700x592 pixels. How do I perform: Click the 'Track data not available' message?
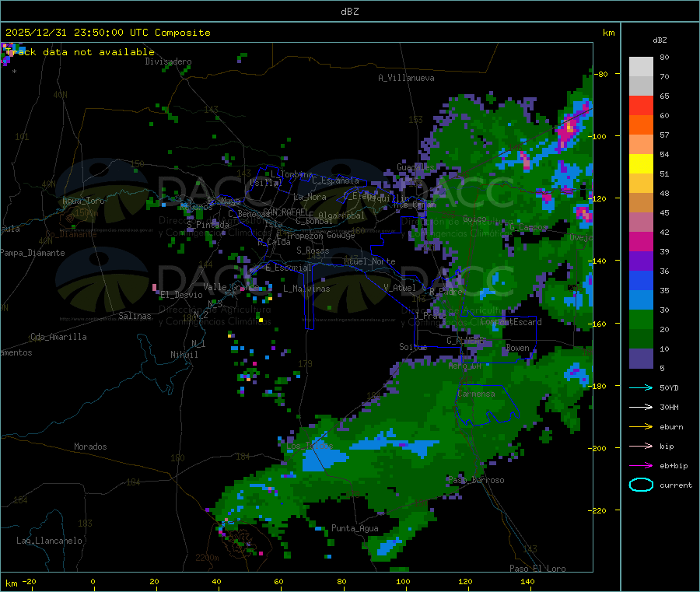[x=80, y=52]
